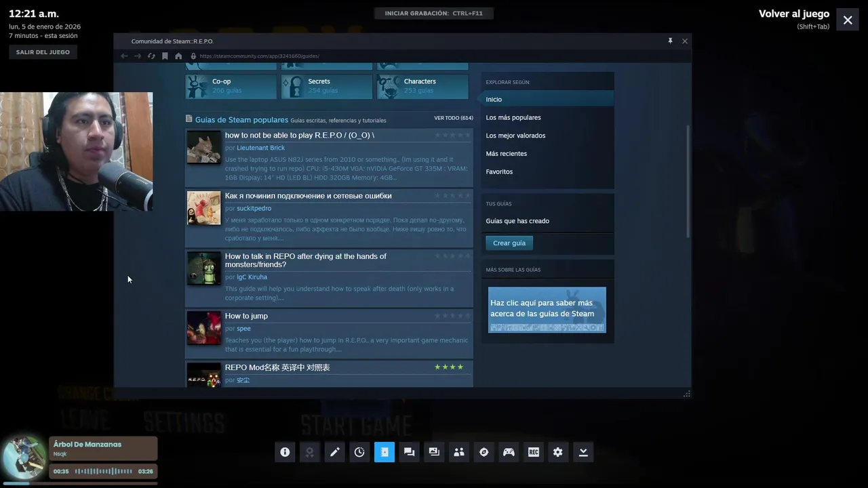Open author Lieutenant Brick's profile
Viewport: 868px width, 488px height.
click(260, 148)
